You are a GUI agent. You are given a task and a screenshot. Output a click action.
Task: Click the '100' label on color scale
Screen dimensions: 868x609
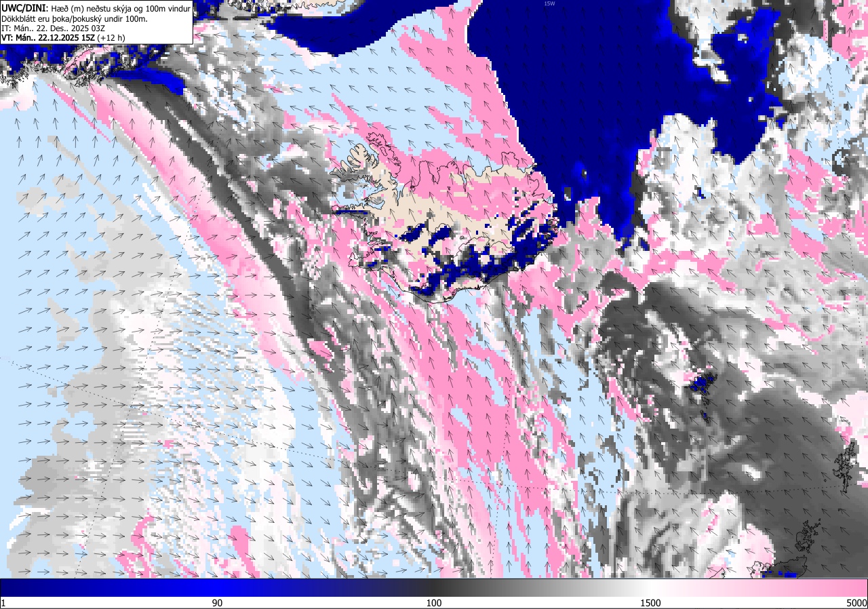pyautogui.click(x=434, y=603)
